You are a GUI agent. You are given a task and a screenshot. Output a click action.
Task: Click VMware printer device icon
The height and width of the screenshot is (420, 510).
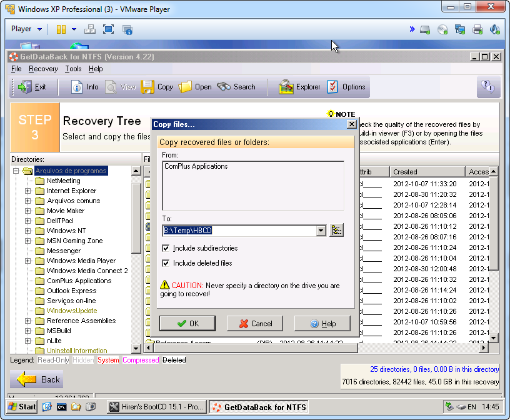pos(477,29)
